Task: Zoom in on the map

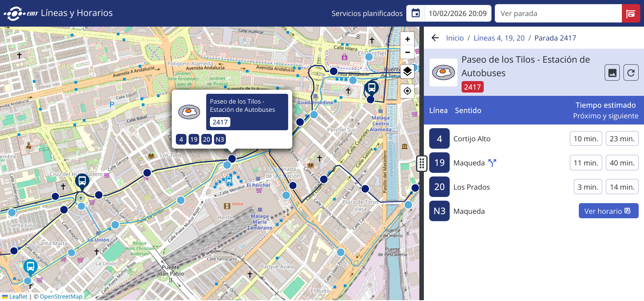Action: [x=407, y=39]
